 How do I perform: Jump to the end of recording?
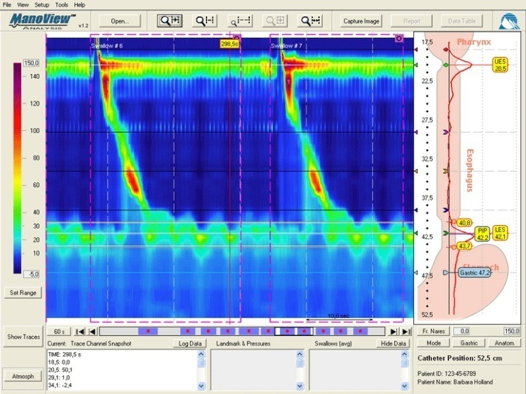pyautogui.click(x=406, y=332)
